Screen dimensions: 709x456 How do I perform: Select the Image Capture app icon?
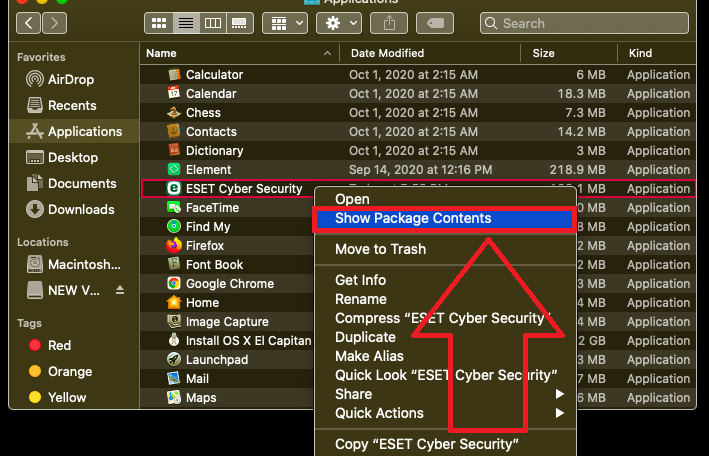174,322
